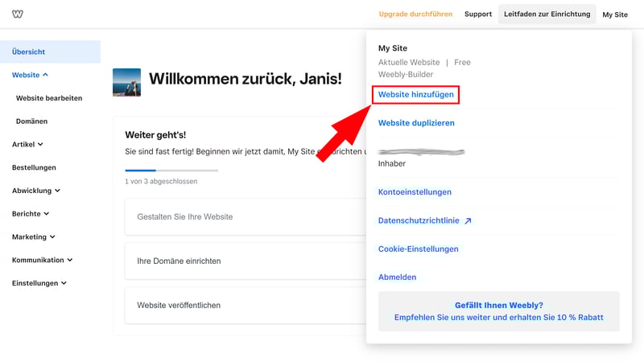This screenshot has width=644, height=362.
Task: Open the external Datenschutzrichtlinie arrow icon
Action: (468, 220)
